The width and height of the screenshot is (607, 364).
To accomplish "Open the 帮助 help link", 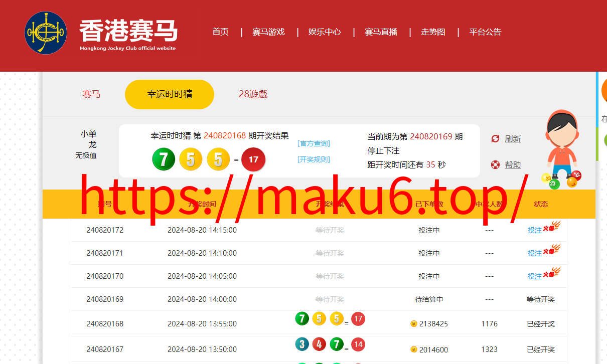I will point(513,165).
